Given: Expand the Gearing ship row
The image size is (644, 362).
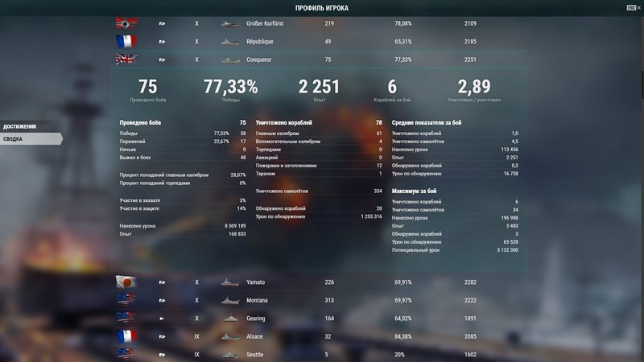Looking at the screenshot, I should [x=319, y=318].
